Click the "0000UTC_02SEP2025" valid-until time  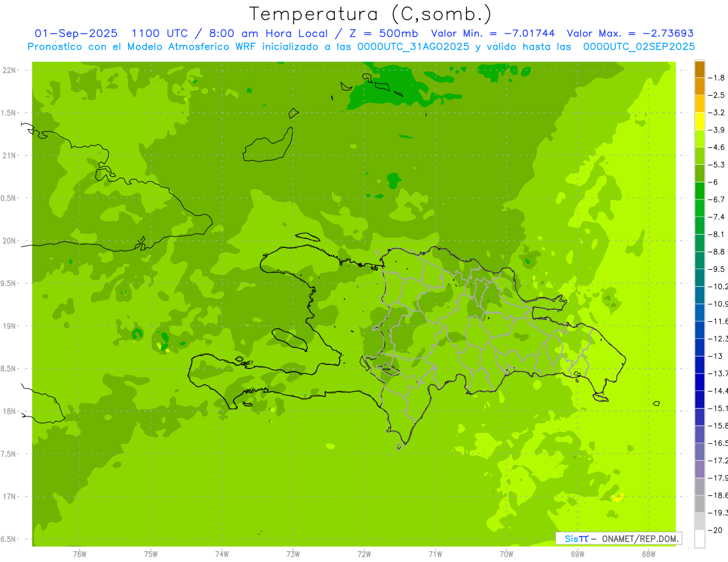tap(639, 47)
